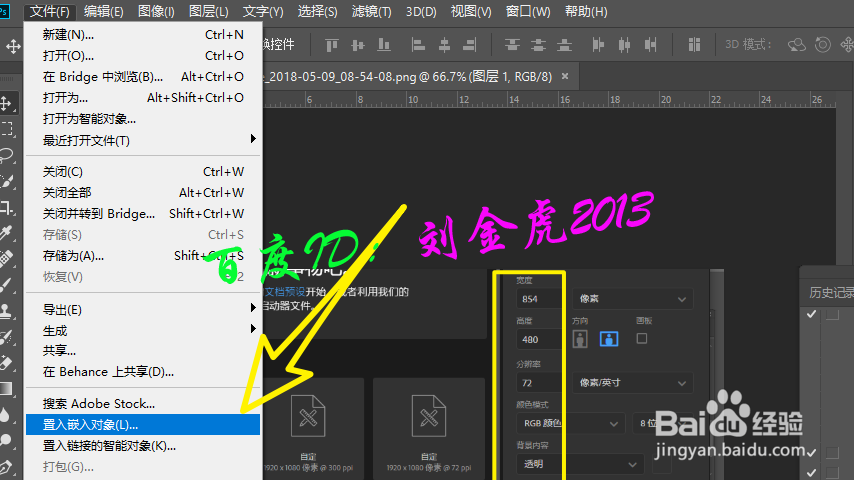
Task: Open the RGB color mode dropdown
Action: (570, 423)
